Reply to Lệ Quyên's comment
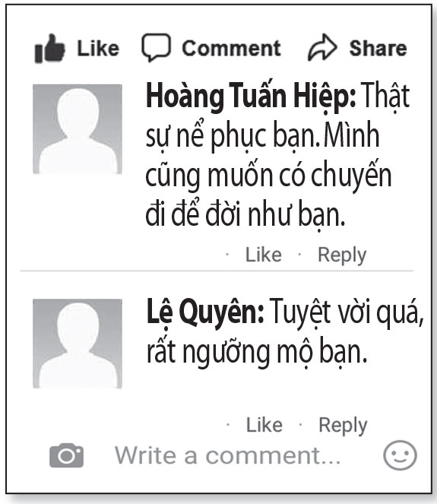437x504 pixels. point(343,426)
